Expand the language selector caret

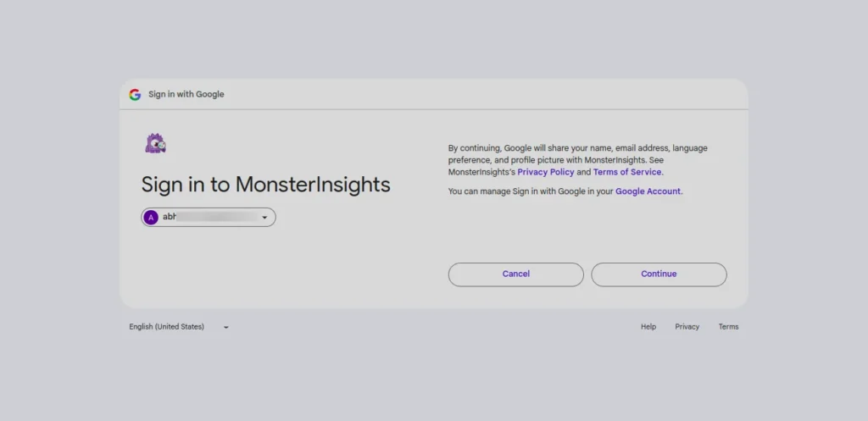tap(226, 327)
